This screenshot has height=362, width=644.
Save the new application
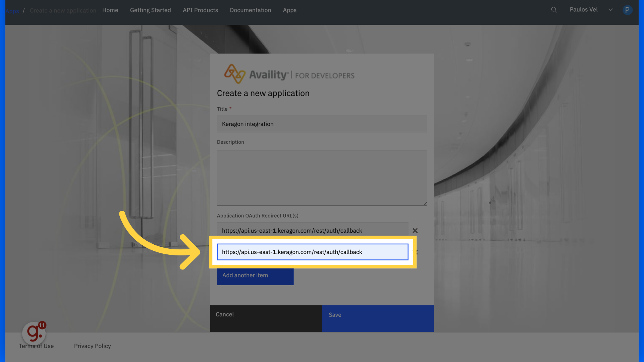[x=378, y=318]
